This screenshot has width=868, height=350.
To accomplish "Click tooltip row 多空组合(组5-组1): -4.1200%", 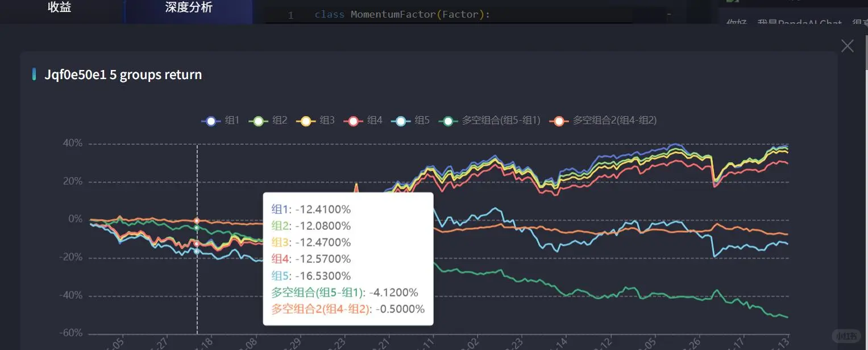I will tap(344, 293).
